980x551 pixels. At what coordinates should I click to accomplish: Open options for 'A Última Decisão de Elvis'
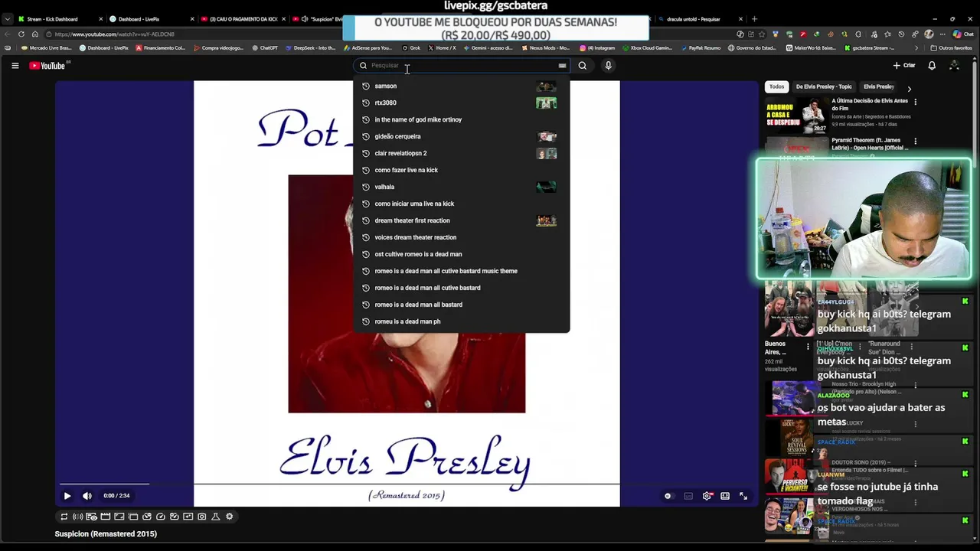tap(916, 101)
